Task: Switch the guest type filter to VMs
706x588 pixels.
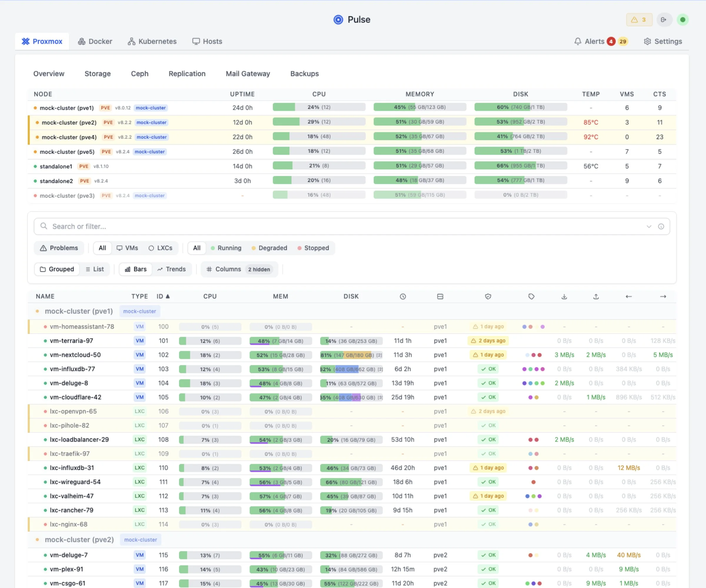Action: pyautogui.click(x=127, y=248)
